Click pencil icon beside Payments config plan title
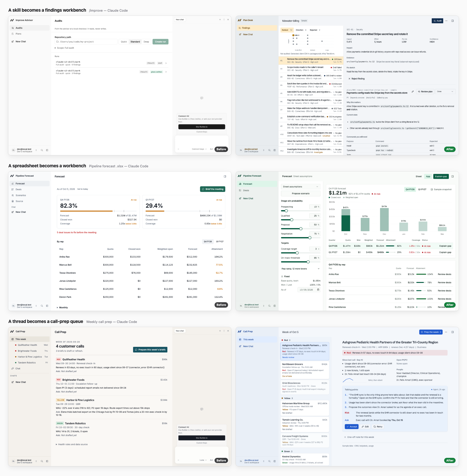This screenshot has height=476, width=467. click(413, 92)
